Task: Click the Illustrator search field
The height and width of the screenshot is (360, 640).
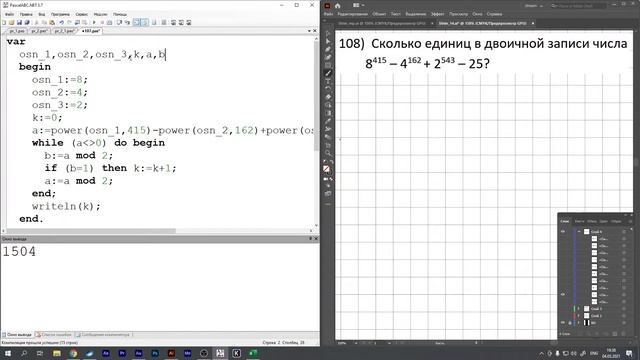Action: click(x=578, y=6)
